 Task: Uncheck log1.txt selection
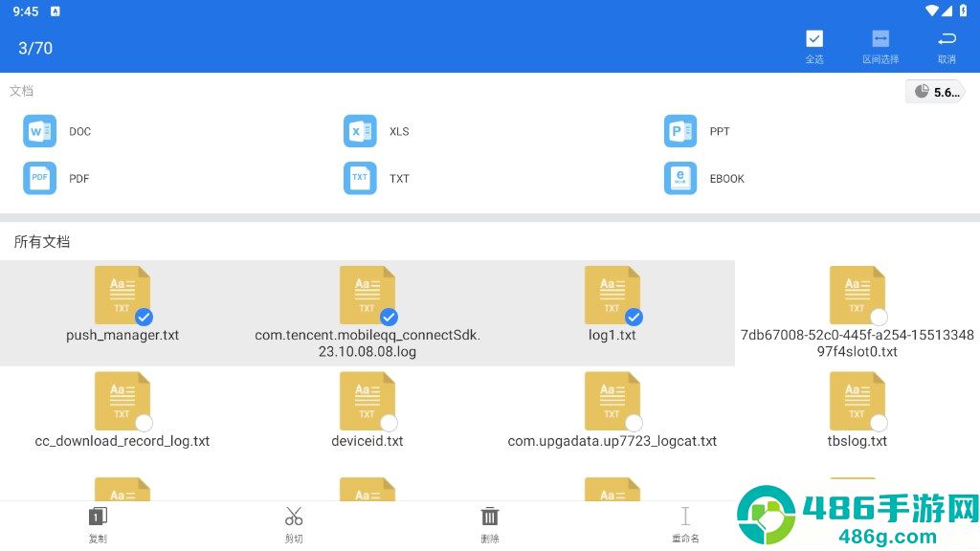pyautogui.click(x=634, y=318)
